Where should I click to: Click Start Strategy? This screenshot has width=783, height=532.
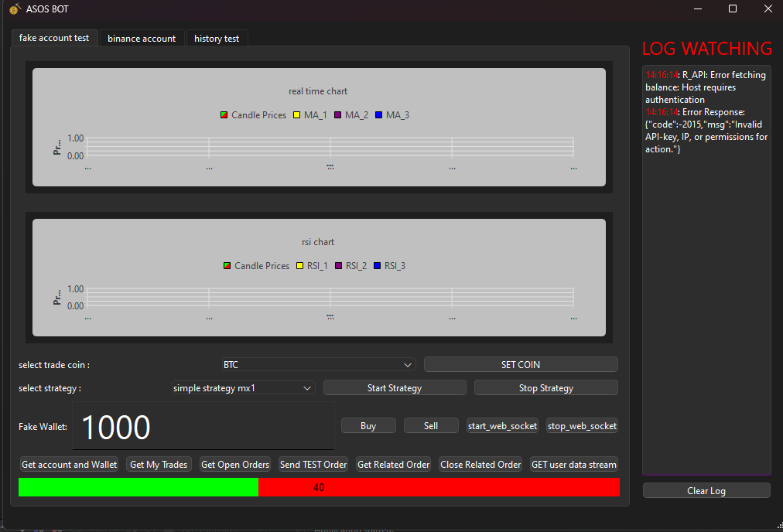pos(395,388)
